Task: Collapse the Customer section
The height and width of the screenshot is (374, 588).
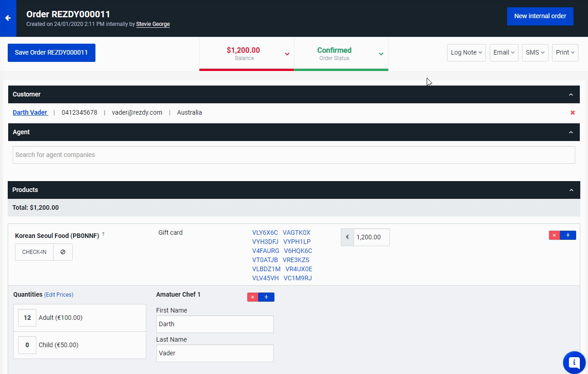Action: [571, 95]
